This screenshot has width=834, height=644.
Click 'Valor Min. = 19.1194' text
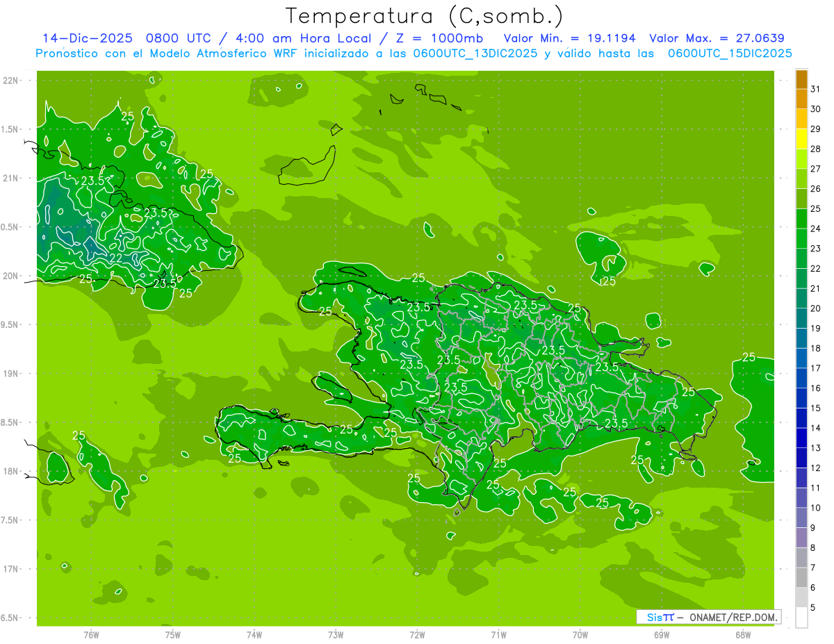coord(569,38)
